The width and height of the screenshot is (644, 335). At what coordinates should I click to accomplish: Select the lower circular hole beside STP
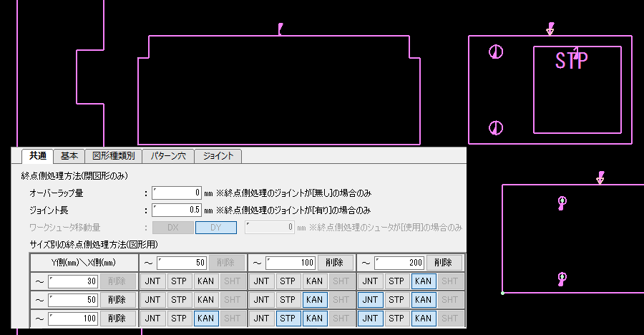point(496,128)
